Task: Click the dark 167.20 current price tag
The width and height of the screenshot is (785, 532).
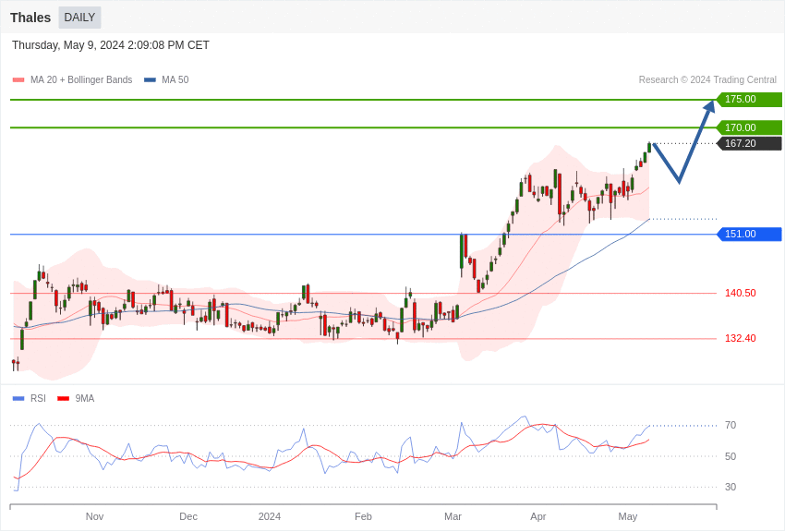Action: [x=749, y=143]
